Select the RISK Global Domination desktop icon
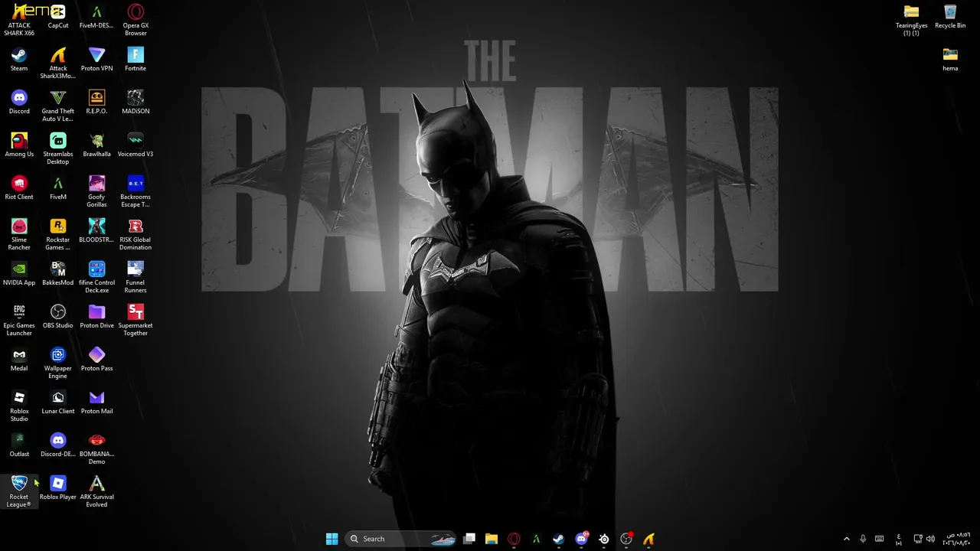This screenshot has height=551, width=980. coord(136,235)
